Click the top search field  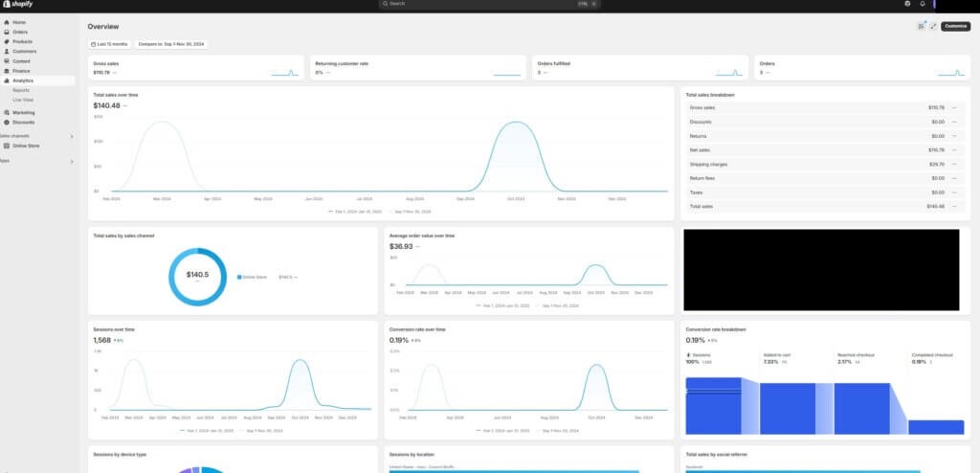(x=488, y=4)
